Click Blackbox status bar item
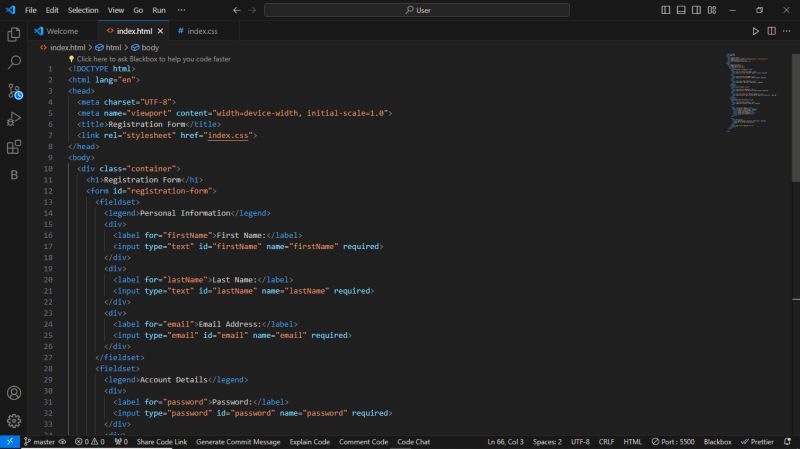This screenshot has height=449, width=800. (717, 442)
